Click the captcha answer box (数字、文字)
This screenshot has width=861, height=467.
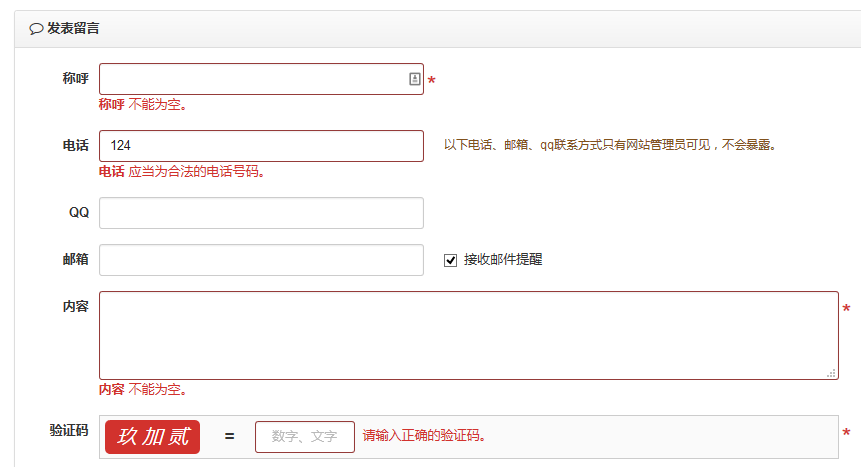305,437
